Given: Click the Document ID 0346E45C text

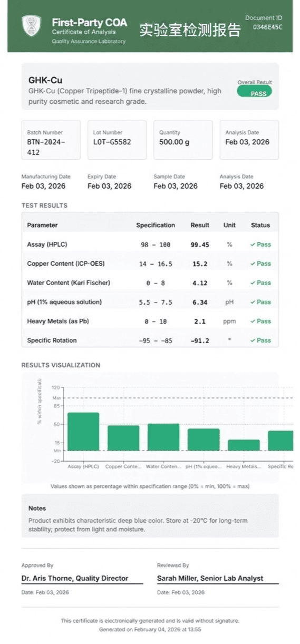Looking at the screenshot, I should [x=267, y=22].
